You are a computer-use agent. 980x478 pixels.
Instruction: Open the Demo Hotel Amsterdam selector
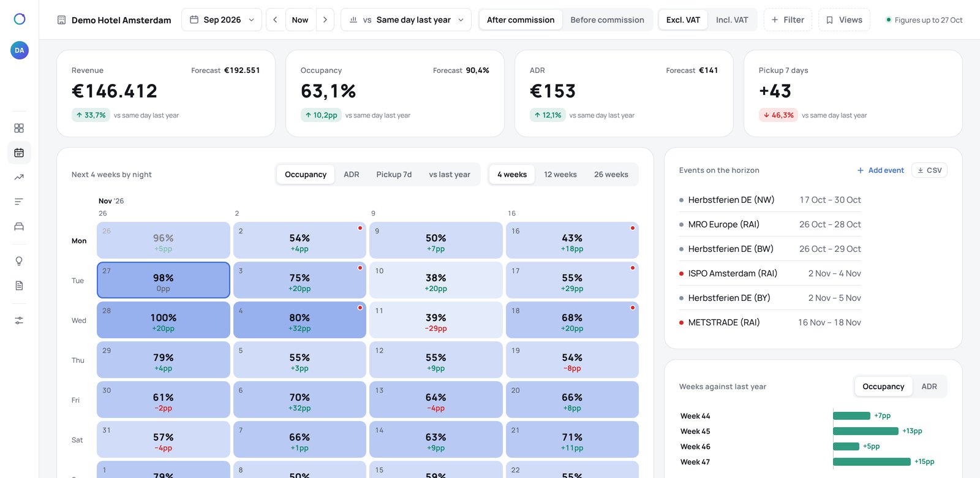[114, 20]
